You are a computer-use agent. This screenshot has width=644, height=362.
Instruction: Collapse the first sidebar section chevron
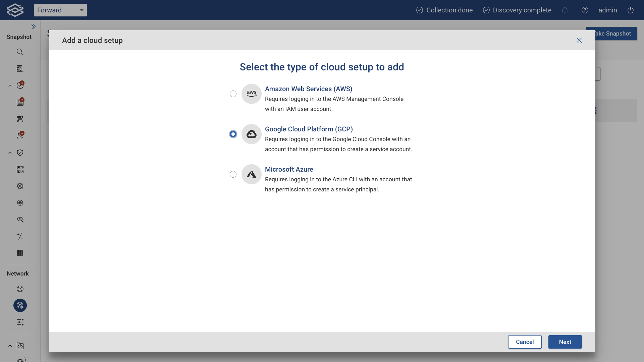9,85
